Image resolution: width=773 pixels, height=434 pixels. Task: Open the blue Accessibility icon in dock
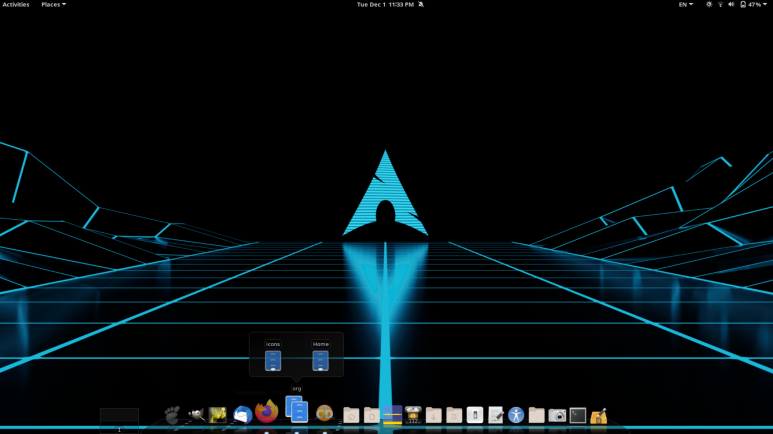click(516, 415)
